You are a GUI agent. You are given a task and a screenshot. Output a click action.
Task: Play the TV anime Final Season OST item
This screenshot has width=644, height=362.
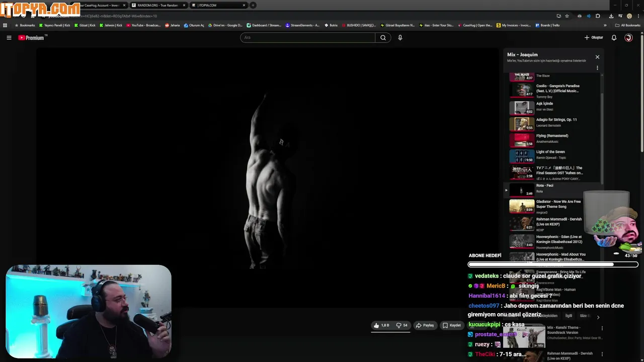[554, 172]
